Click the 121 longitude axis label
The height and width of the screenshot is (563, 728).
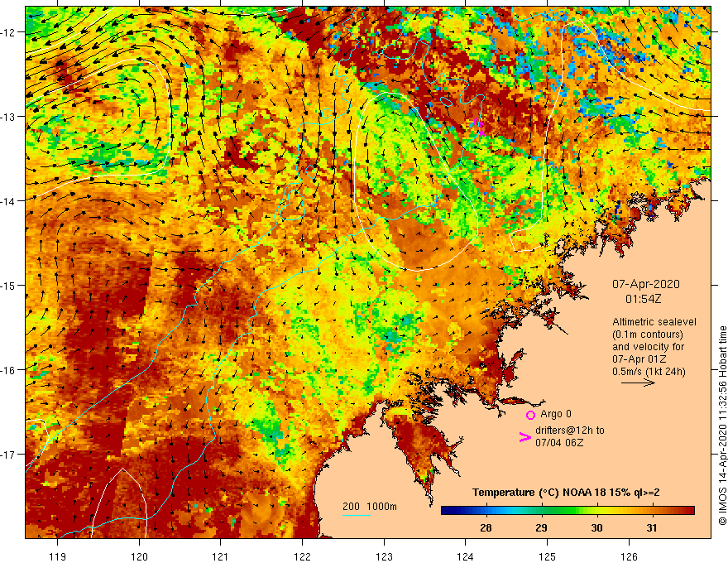(x=221, y=556)
